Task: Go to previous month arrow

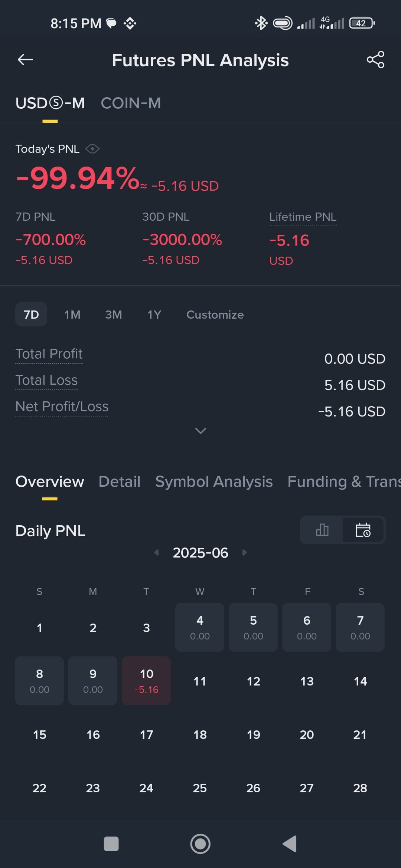Action: 156,552
